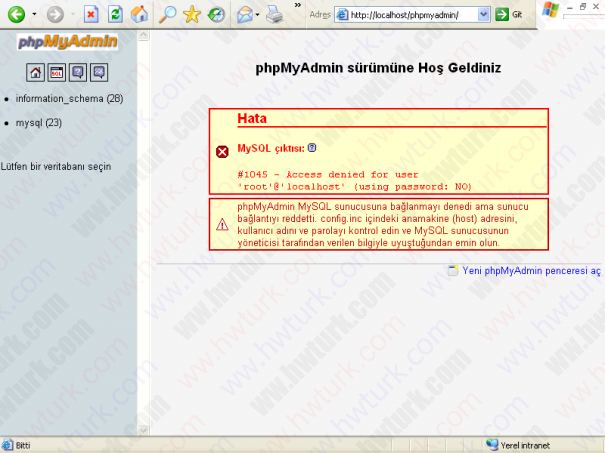Click the browser Back button
This screenshot has height=453, width=605.
[16, 15]
